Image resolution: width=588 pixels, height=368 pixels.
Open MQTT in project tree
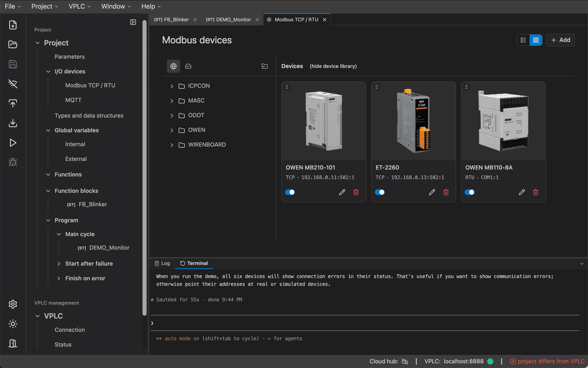[73, 100]
